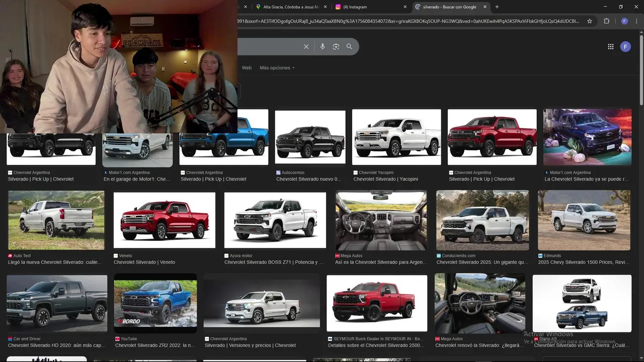Start voice search with microphone icon

(x=323, y=47)
